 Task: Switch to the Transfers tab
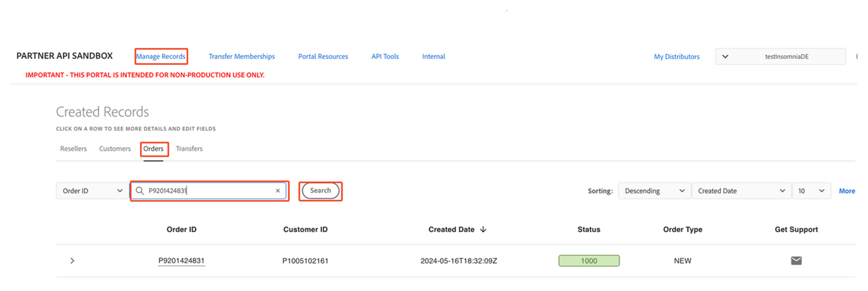click(189, 149)
